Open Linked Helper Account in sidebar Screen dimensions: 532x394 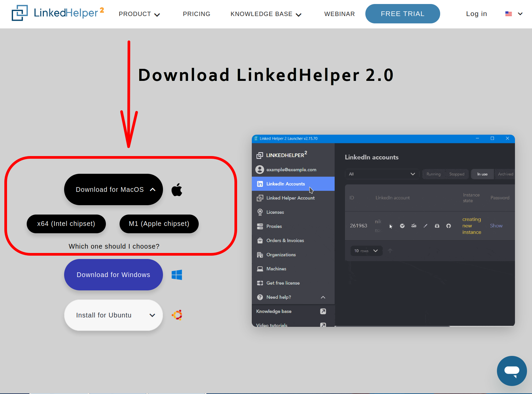pyautogui.click(x=293, y=198)
